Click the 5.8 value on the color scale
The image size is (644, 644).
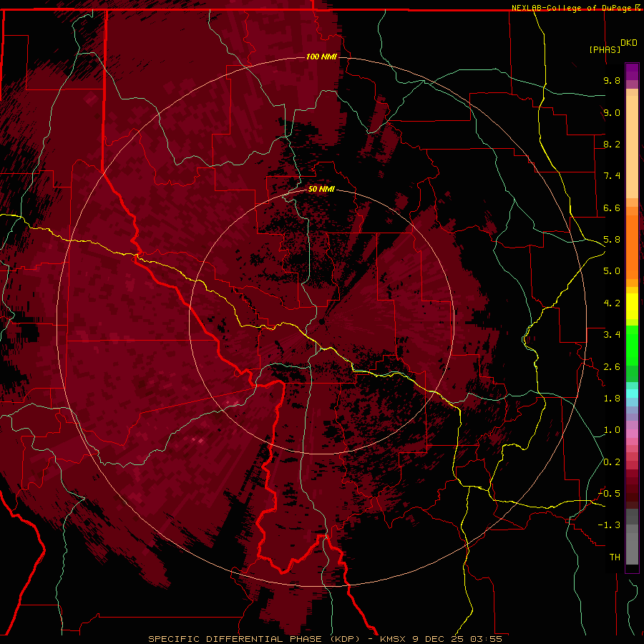click(612, 240)
